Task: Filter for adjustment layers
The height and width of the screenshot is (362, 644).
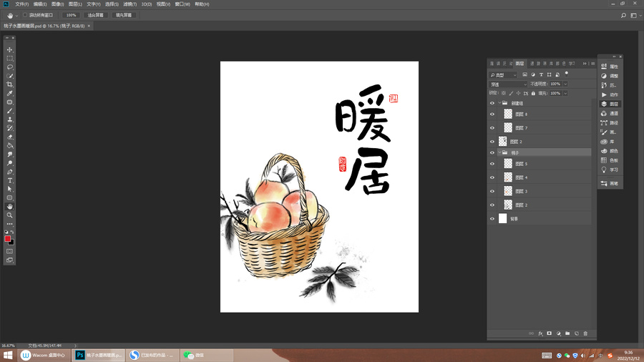Action: pos(532,74)
